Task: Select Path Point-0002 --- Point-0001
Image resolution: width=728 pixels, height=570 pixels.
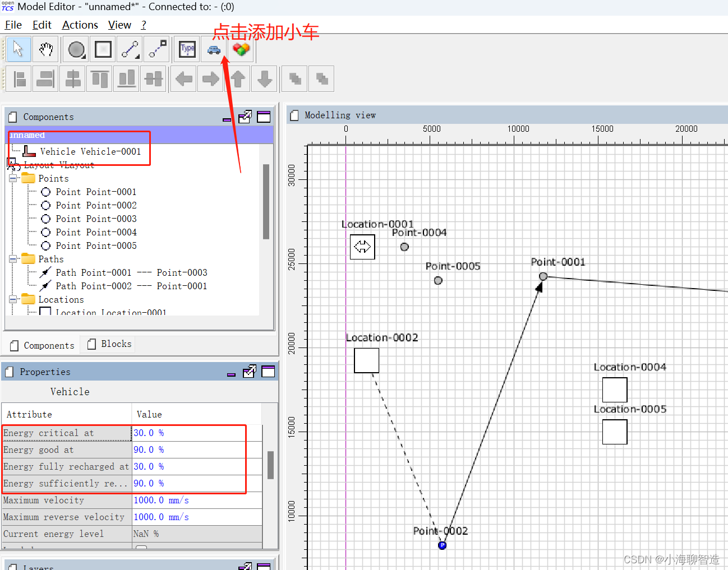Action: (x=131, y=286)
